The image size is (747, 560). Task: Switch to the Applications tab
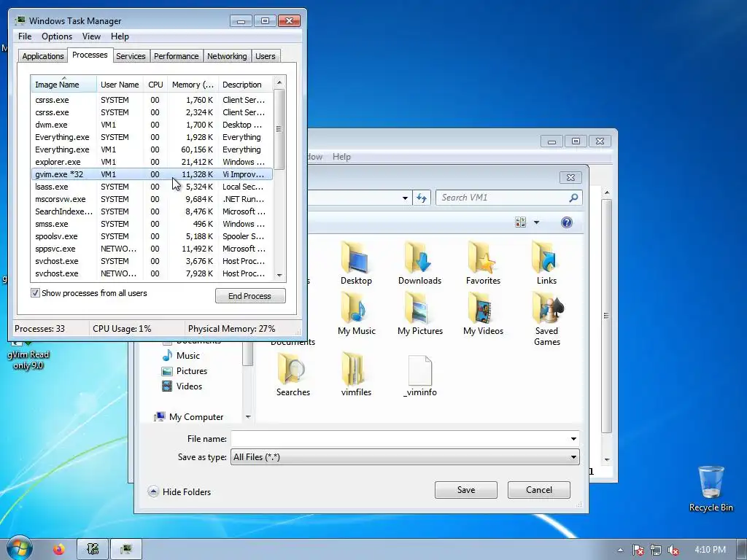tap(43, 56)
